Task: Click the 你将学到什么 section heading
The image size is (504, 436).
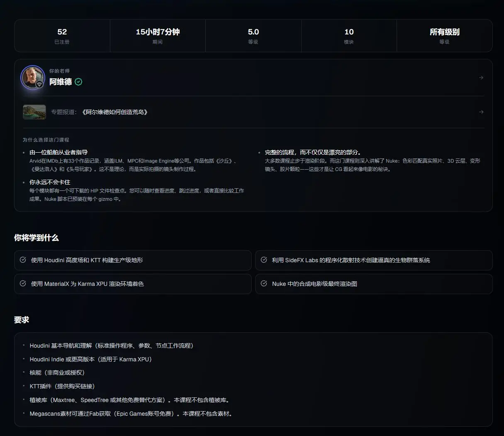Action: (x=37, y=238)
